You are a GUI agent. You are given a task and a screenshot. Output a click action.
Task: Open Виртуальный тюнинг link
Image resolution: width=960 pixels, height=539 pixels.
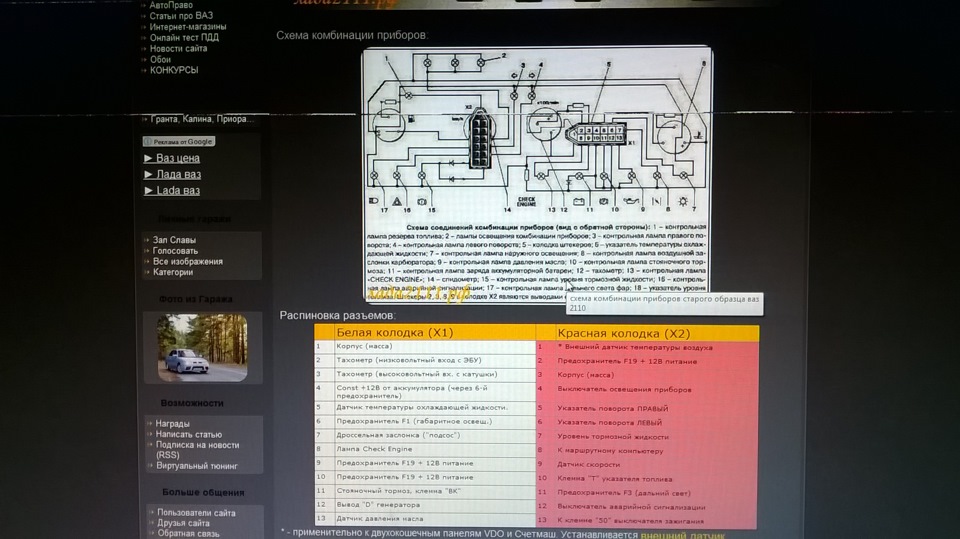click(x=197, y=466)
